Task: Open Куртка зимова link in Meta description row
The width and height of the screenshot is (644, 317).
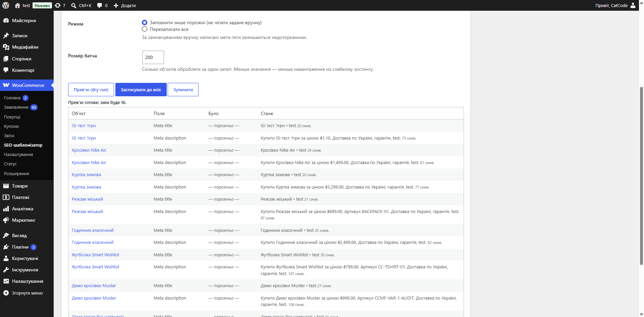Action: (x=86, y=187)
